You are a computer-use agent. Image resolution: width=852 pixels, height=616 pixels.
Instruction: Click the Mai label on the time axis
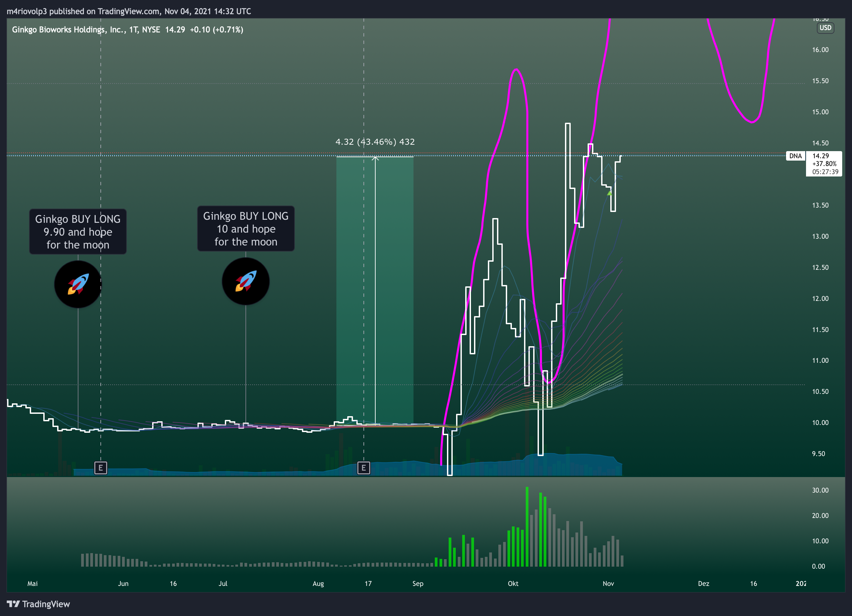(x=33, y=584)
